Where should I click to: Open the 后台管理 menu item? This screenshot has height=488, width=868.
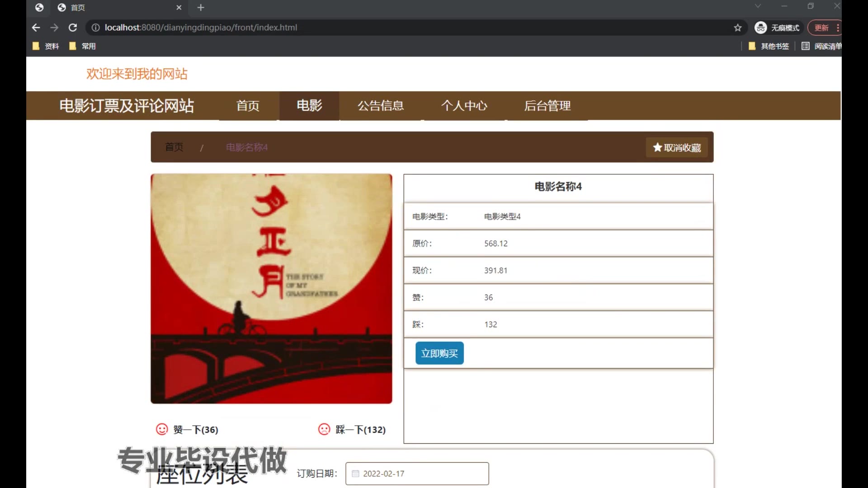[547, 106]
